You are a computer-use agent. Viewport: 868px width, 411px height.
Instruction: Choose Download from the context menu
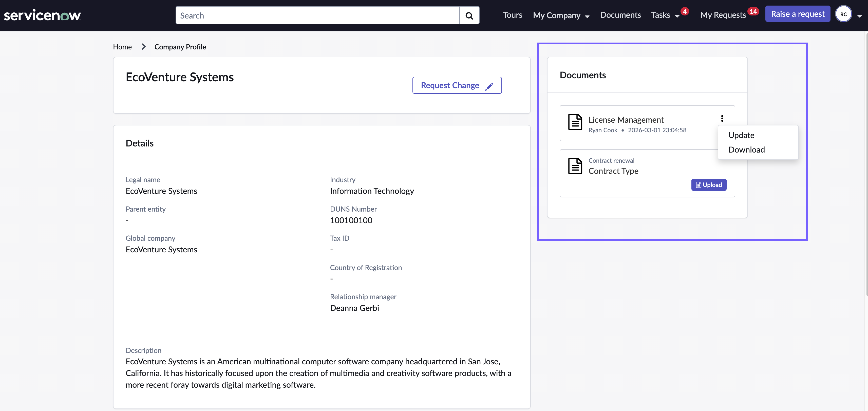click(746, 150)
